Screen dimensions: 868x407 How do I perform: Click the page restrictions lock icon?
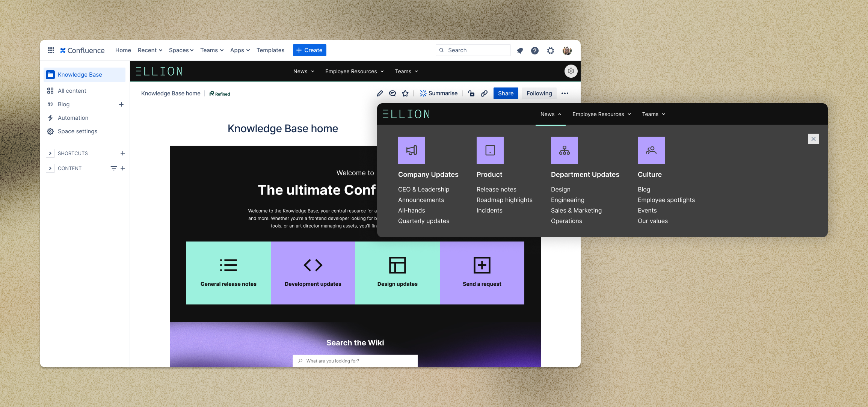471,93
